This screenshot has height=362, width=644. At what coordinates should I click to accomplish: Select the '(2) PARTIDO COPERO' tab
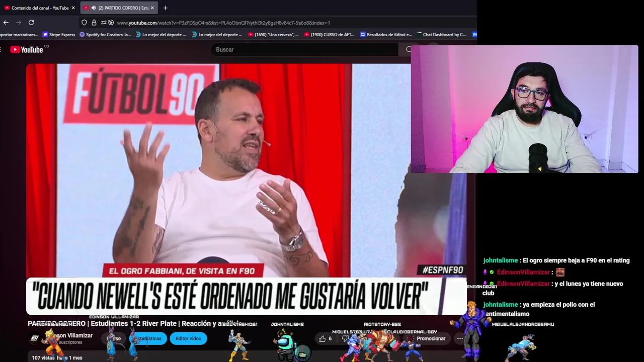pyautogui.click(x=119, y=8)
